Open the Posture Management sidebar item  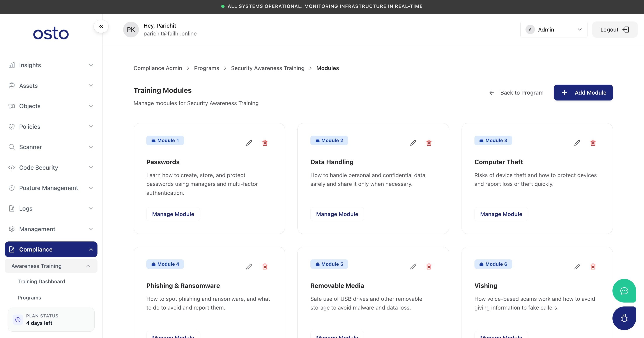[51, 188]
